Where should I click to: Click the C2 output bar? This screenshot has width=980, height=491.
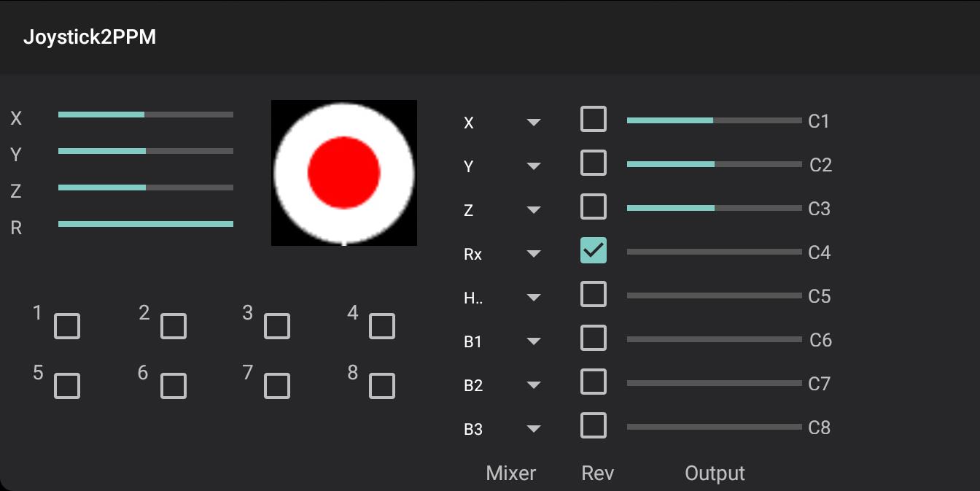(715, 164)
